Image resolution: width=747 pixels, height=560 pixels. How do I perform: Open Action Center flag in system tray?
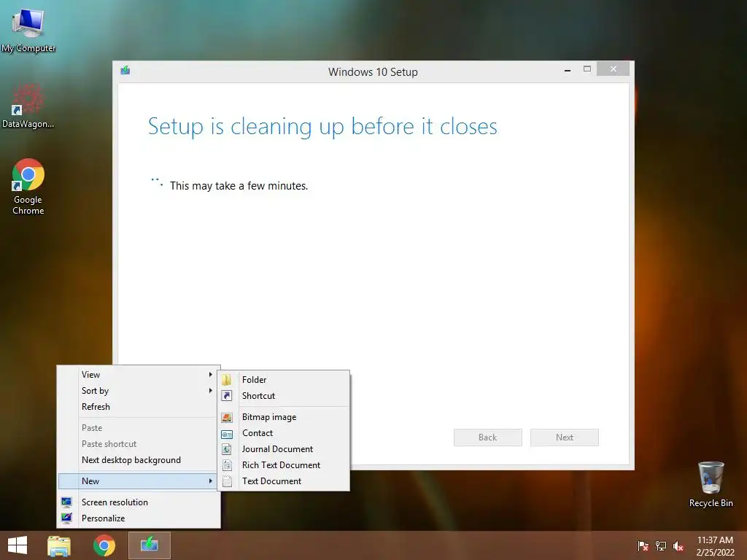click(x=643, y=545)
